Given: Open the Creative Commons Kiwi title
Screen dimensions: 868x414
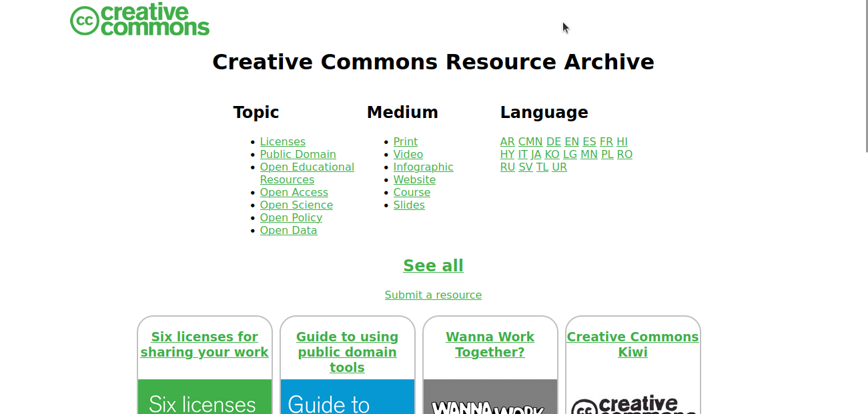Looking at the screenshot, I should click(x=633, y=345).
